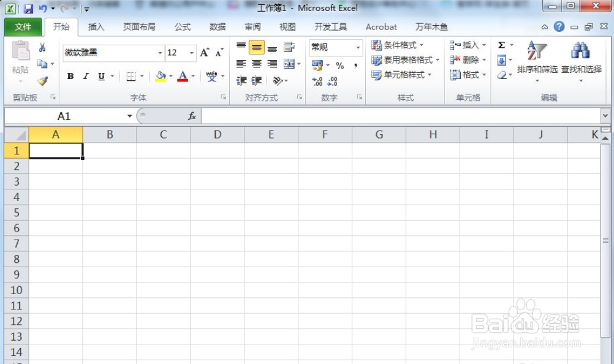The height and width of the screenshot is (364, 614).
Task: Switch to the Acrobat tab
Action: pyautogui.click(x=381, y=26)
